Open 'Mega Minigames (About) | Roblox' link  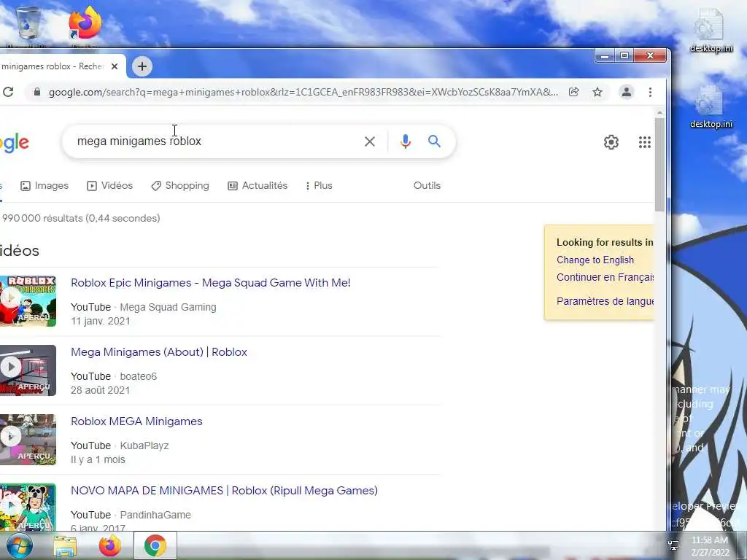point(159,352)
